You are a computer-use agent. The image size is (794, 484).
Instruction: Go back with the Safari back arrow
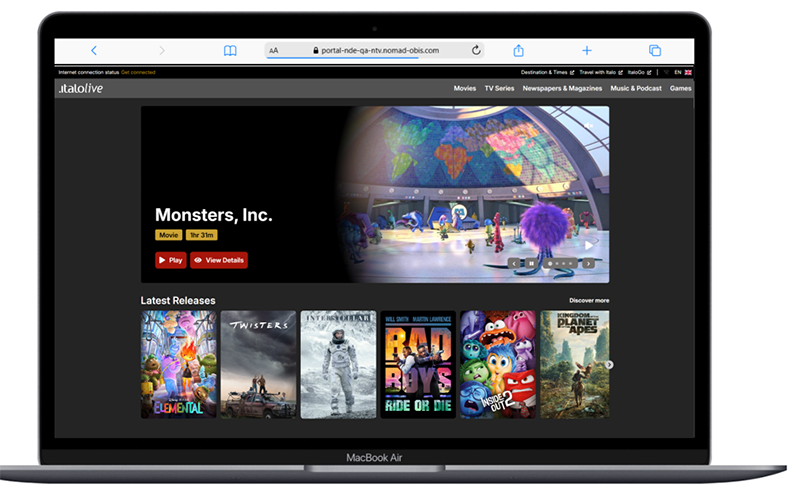(94, 51)
